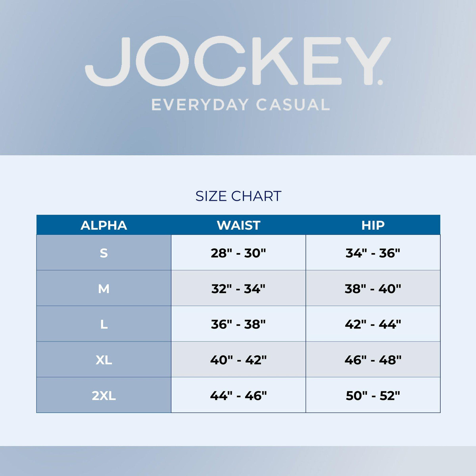Click the XL size row label
This screenshot has height=476, width=476.
(x=104, y=360)
